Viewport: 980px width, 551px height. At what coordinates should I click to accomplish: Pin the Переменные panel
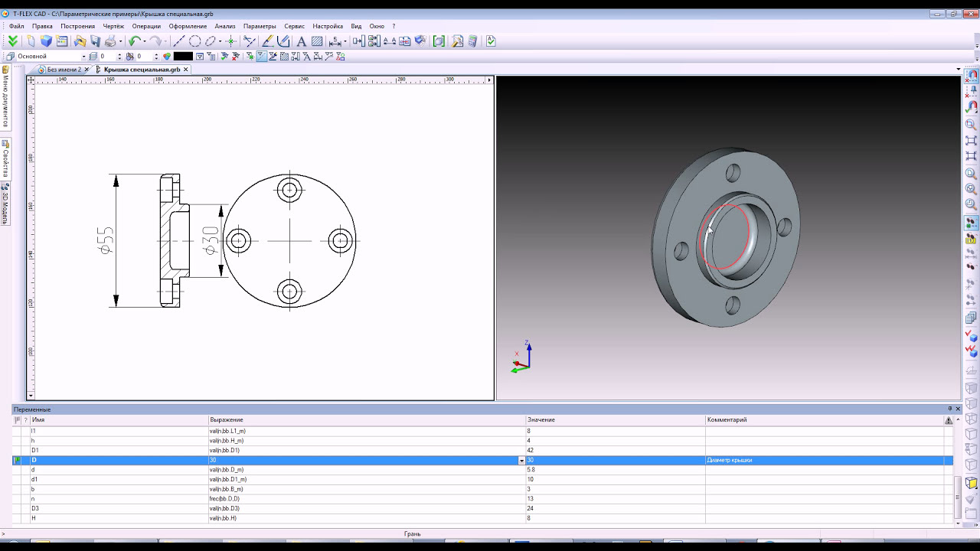click(950, 409)
